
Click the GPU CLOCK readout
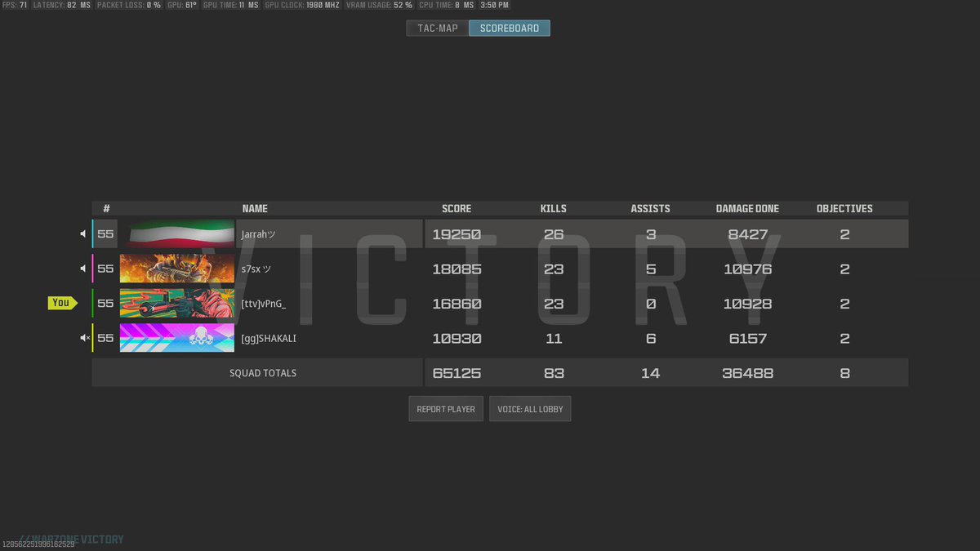pos(302,5)
